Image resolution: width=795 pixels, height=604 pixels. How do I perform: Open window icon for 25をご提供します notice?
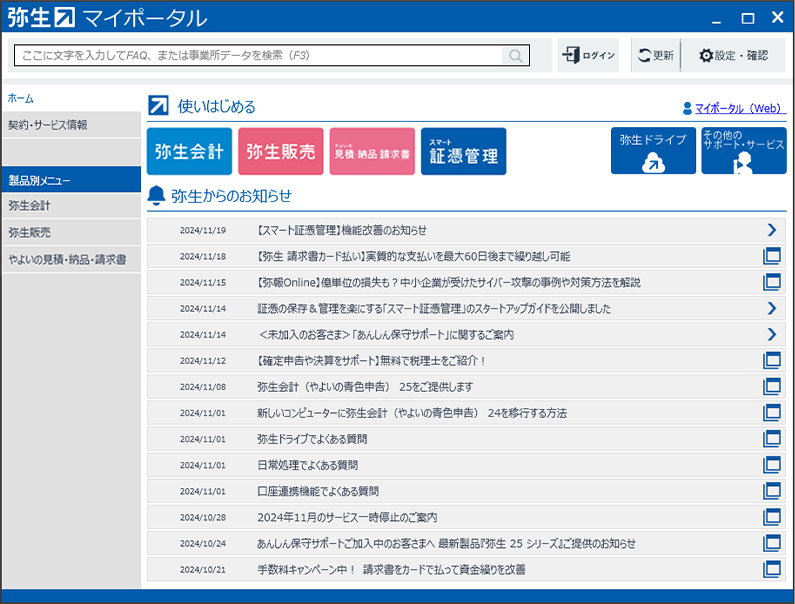pyautogui.click(x=772, y=386)
